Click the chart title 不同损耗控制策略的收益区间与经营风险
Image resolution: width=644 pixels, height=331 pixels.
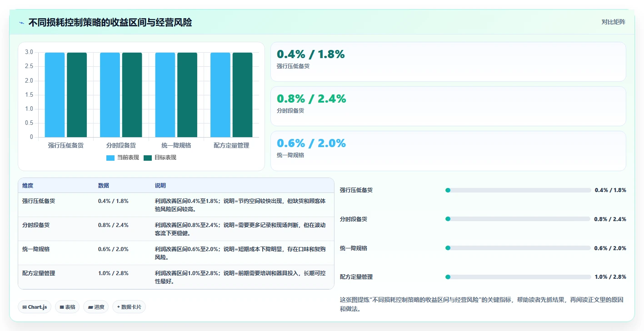click(110, 22)
